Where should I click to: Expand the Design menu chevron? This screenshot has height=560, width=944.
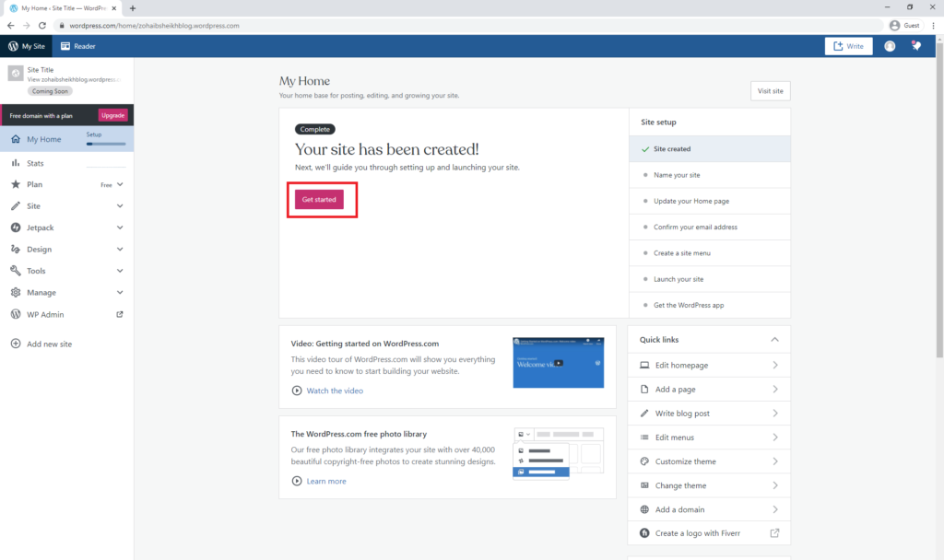[120, 249]
